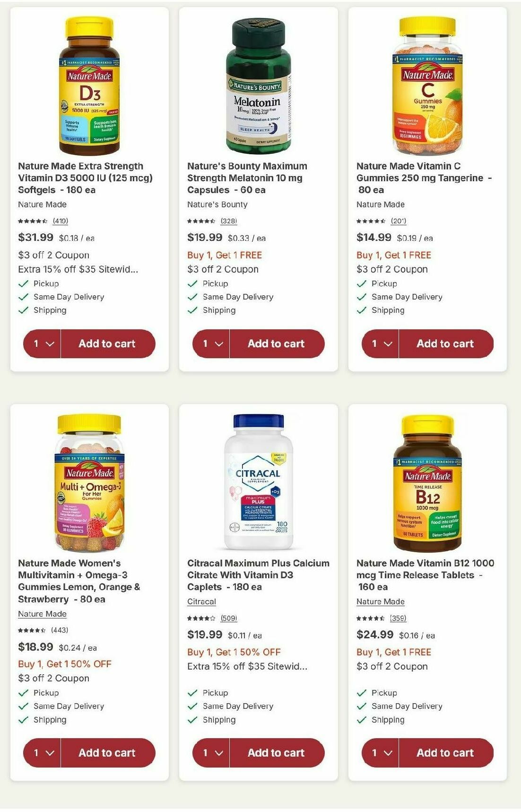Open the quantity dropdown for Vitamin B12 tablets
Viewport: 521px width, 812px height.
pyautogui.click(x=380, y=752)
